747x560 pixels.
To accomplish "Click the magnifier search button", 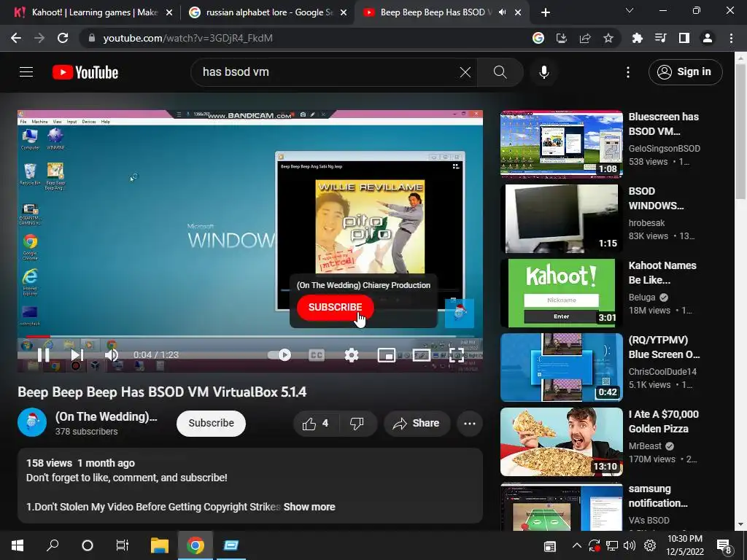I will (500, 72).
